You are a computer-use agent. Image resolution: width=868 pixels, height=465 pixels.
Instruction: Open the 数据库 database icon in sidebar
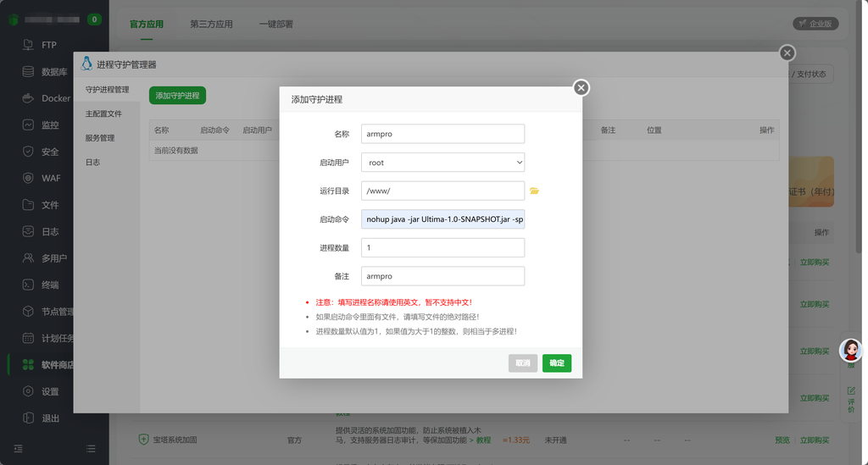(28, 71)
